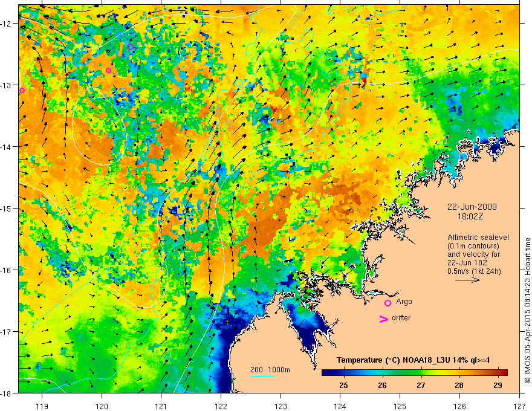Viewport: 532px width, 411px height.
Task: Click the time label 18:02Z
Action: [470, 216]
